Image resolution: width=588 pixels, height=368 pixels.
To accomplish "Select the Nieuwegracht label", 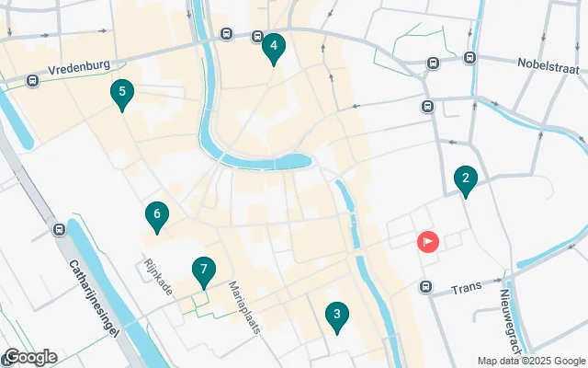I will point(511,322).
